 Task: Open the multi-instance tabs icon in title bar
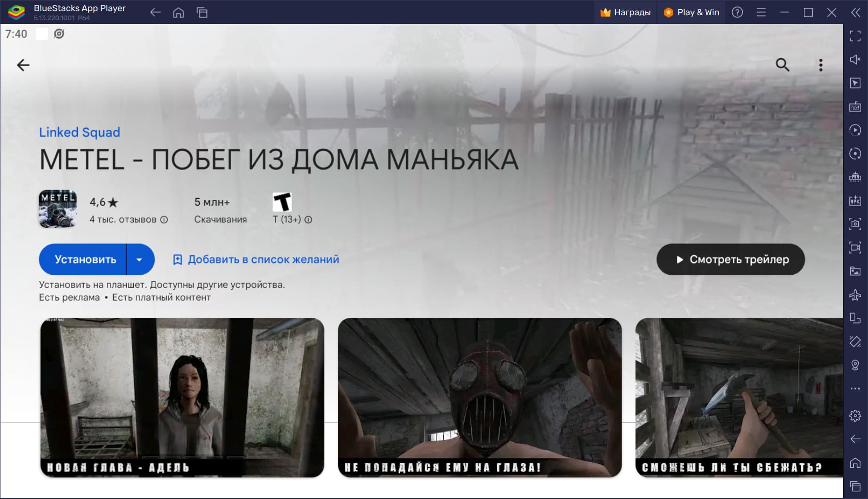pos(202,12)
